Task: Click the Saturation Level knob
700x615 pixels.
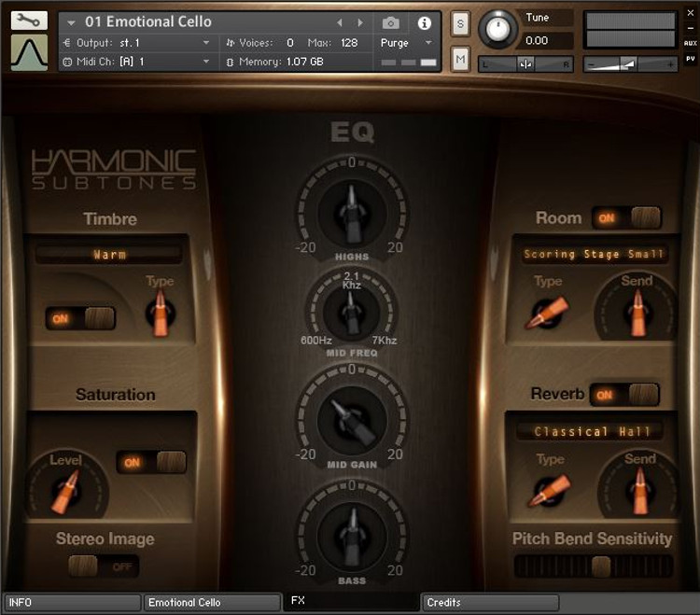Action: pos(65,491)
